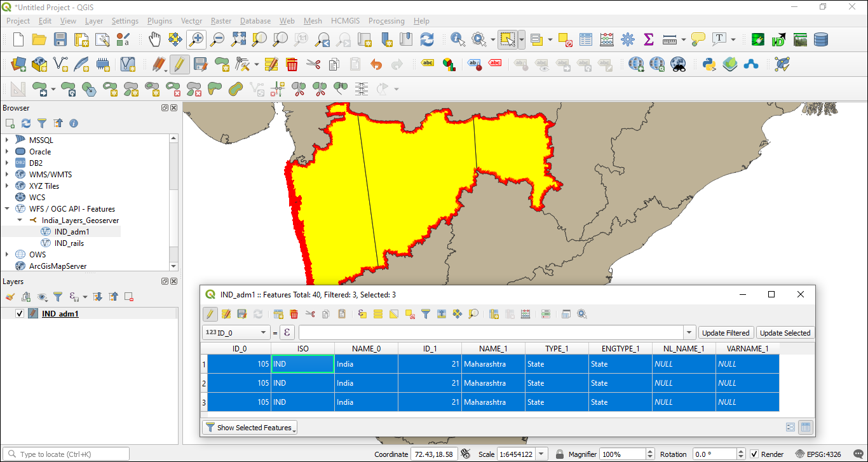Click the Update Filtered button
Image resolution: width=868 pixels, height=462 pixels.
[x=726, y=332]
